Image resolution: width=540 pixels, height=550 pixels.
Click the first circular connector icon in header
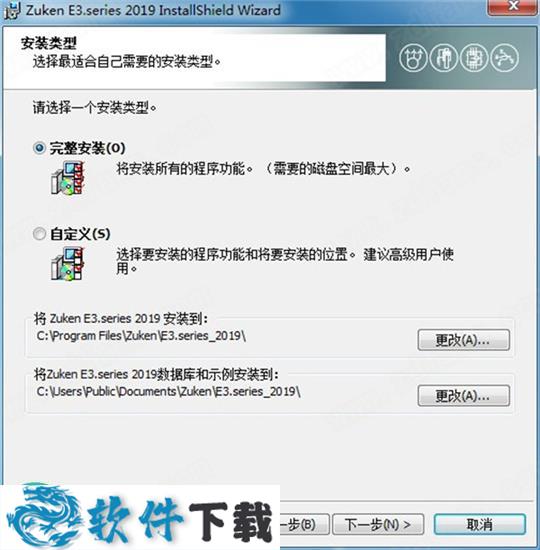pyautogui.click(x=413, y=58)
